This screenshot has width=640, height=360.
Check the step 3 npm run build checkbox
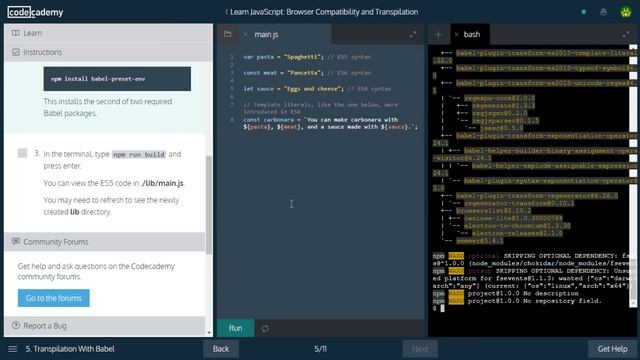click(22, 153)
